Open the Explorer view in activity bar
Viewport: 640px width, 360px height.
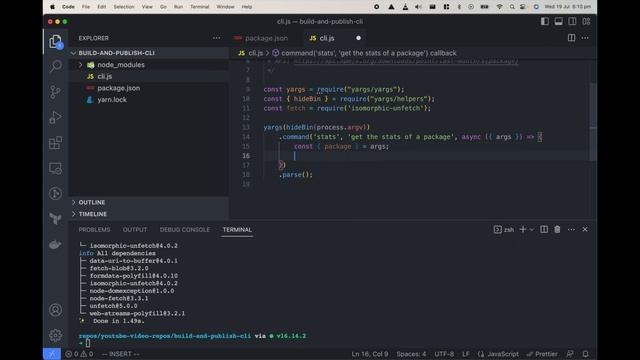pyautogui.click(x=56, y=41)
